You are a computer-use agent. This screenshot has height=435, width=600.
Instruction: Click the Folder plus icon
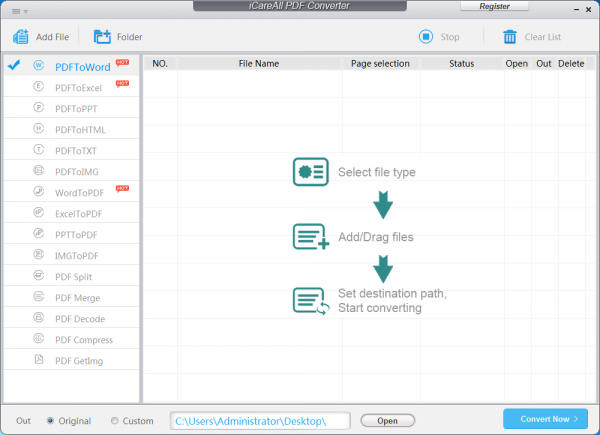pos(102,37)
